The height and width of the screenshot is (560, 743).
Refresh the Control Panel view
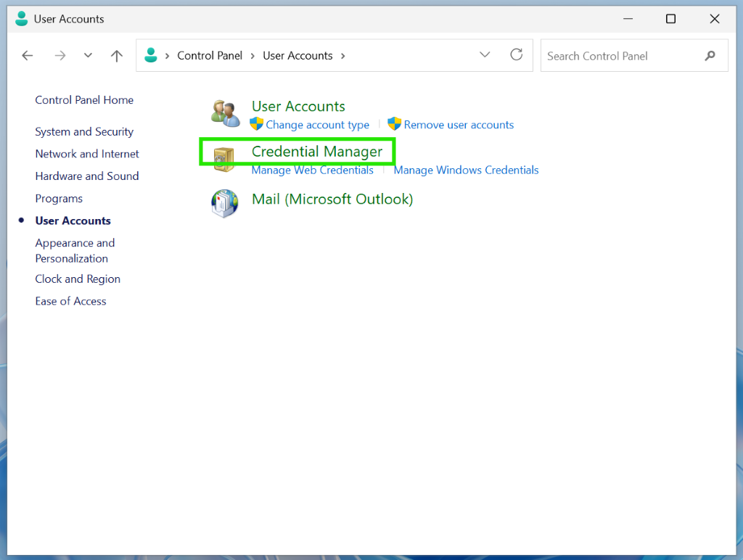pyautogui.click(x=517, y=55)
